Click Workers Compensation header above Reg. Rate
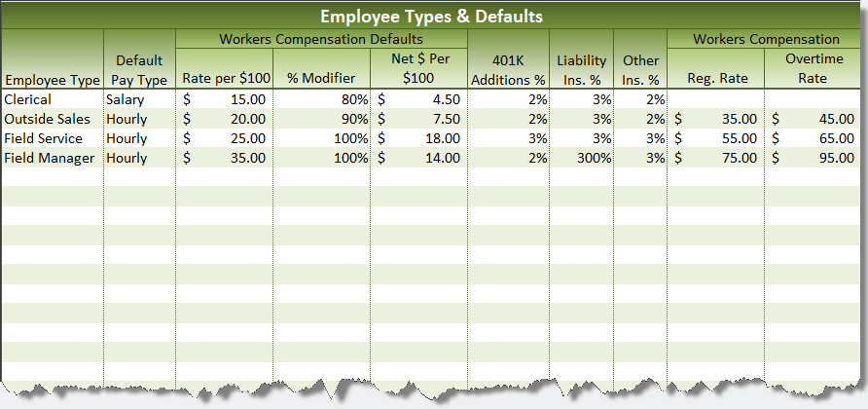 [766, 39]
